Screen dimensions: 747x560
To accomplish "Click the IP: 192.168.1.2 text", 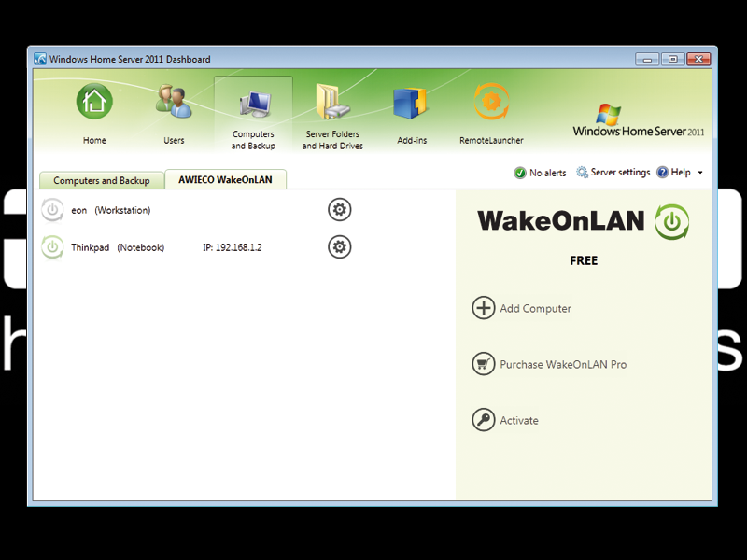I will point(232,247).
